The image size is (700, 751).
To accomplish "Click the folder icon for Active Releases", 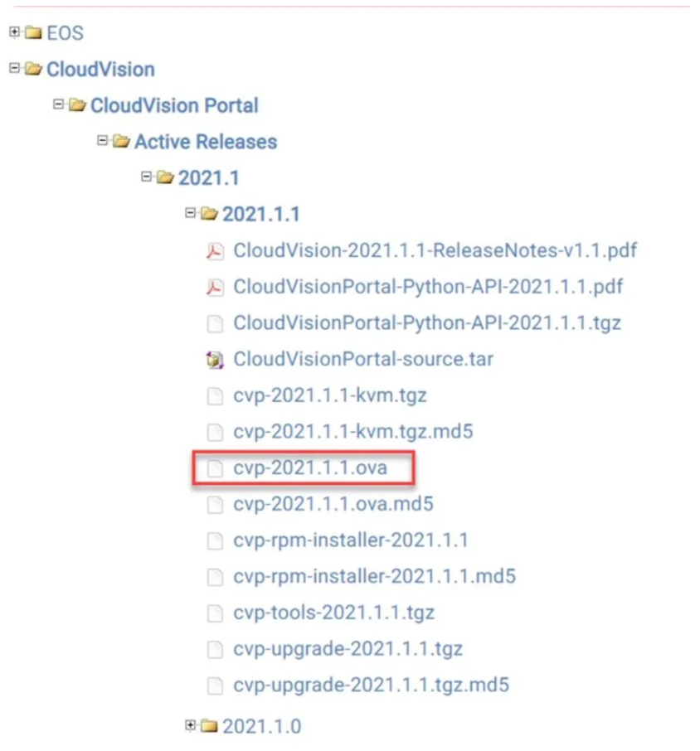I will tap(123, 141).
